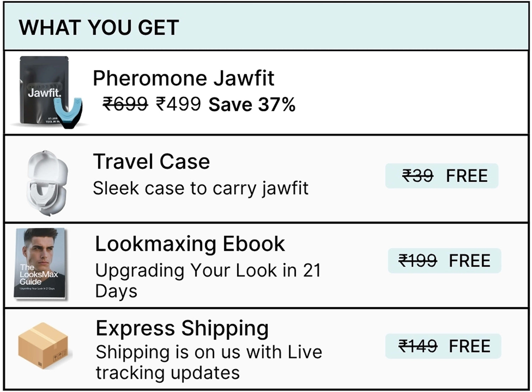Select the Travel Case heading

(x=151, y=162)
